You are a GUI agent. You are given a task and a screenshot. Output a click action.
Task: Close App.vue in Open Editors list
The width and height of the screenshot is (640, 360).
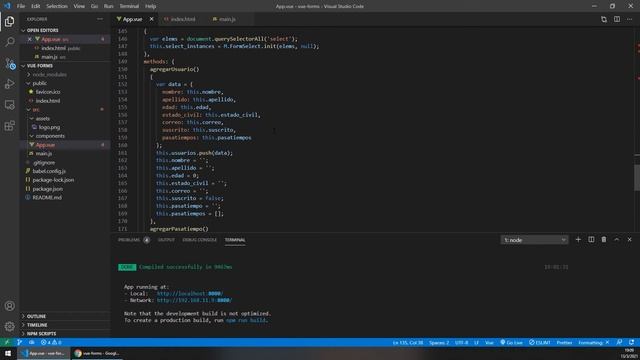pyautogui.click(x=29, y=39)
